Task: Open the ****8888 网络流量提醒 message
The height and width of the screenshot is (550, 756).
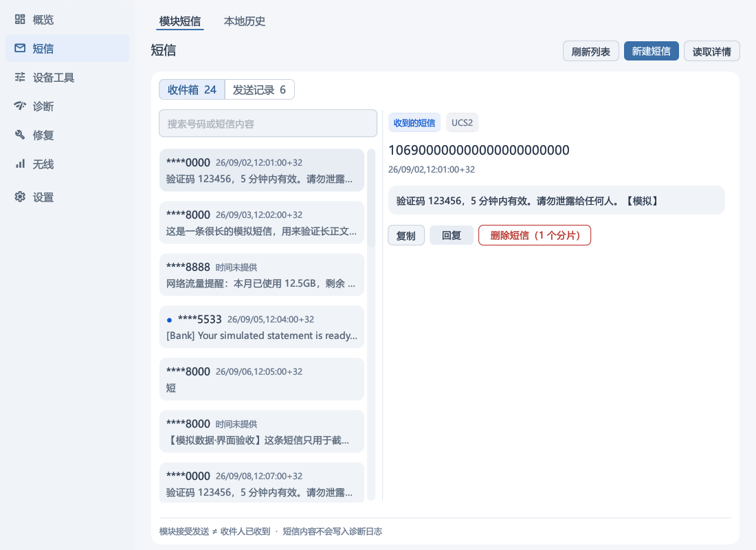Action: pyautogui.click(x=261, y=274)
